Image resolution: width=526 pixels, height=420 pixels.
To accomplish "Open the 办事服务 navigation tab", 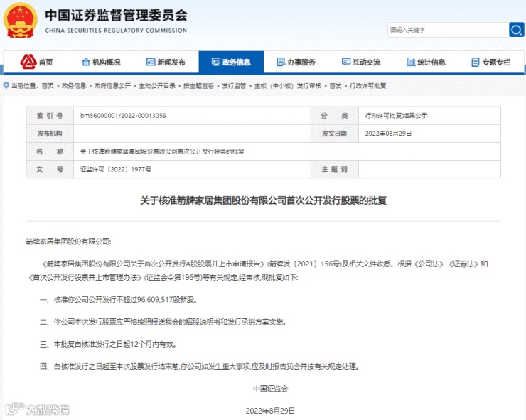I will (x=296, y=62).
